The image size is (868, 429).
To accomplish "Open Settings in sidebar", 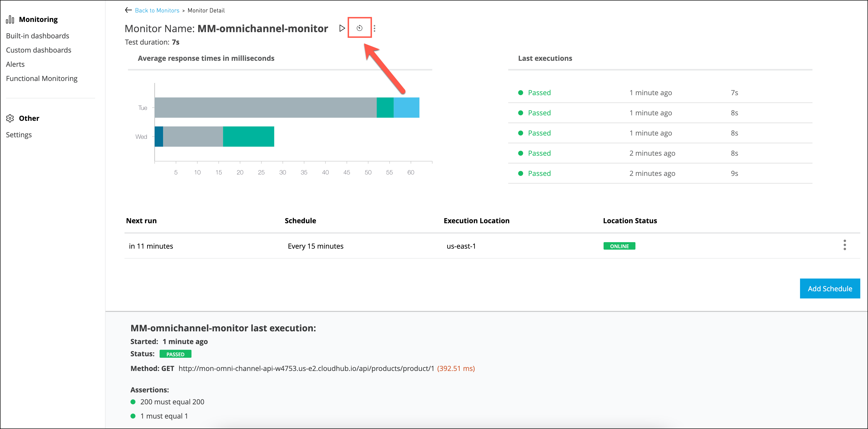I will 18,135.
